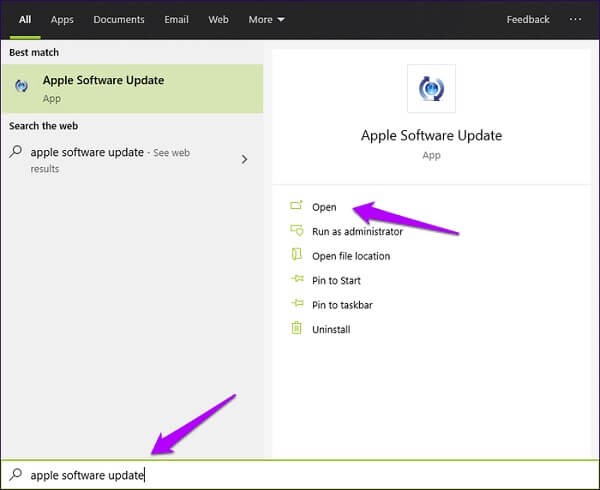Click the Open action icon
Image resolution: width=600 pixels, height=490 pixels.
pyautogui.click(x=296, y=205)
